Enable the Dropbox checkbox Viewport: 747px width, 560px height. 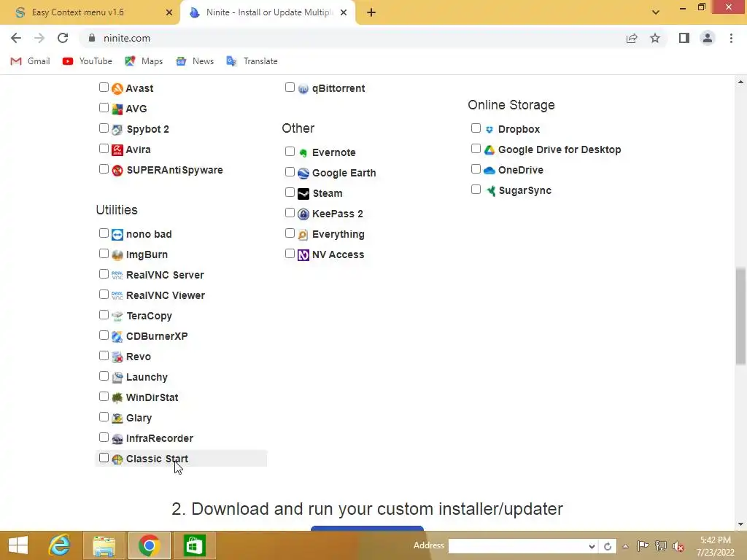tap(476, 128)
